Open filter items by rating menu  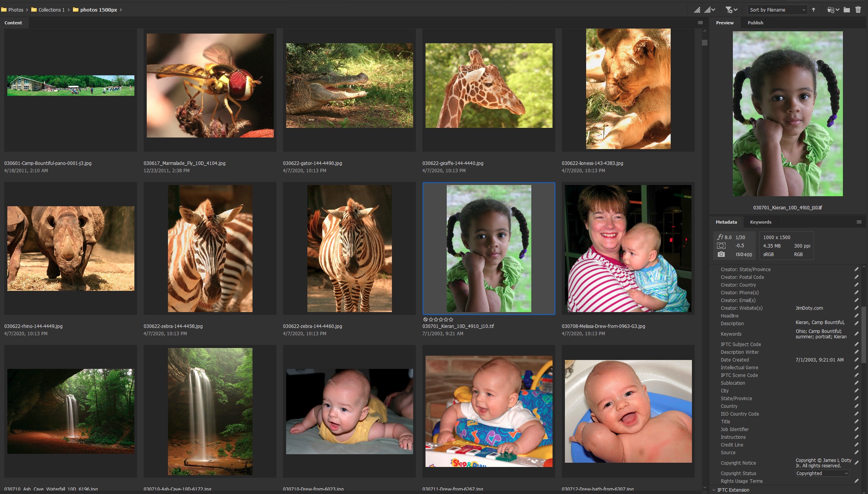pos(731,10)
